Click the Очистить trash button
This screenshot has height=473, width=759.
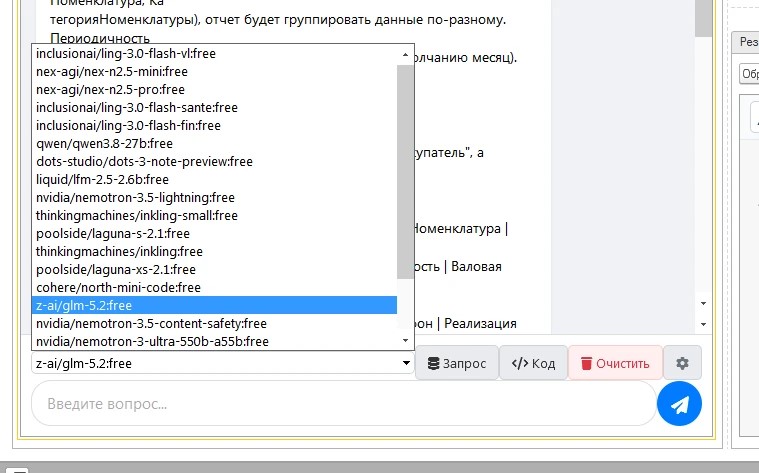pyautogui.click(x=615, y=363)
